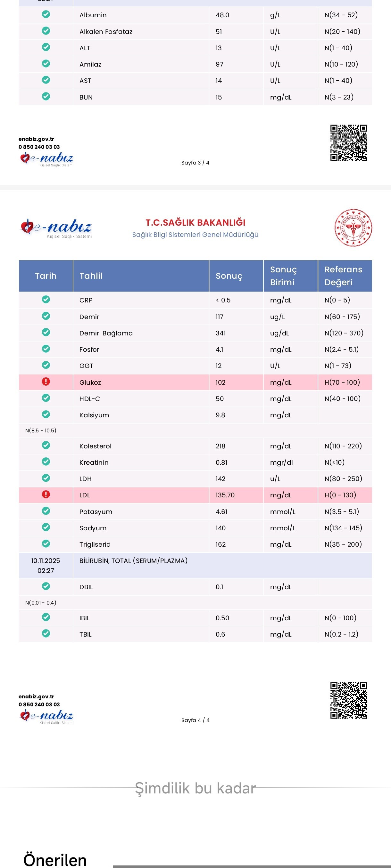Click the Glukoz result value 102
Image resolution: width=391 pixels, height=868 pixels.
[220, 382]
